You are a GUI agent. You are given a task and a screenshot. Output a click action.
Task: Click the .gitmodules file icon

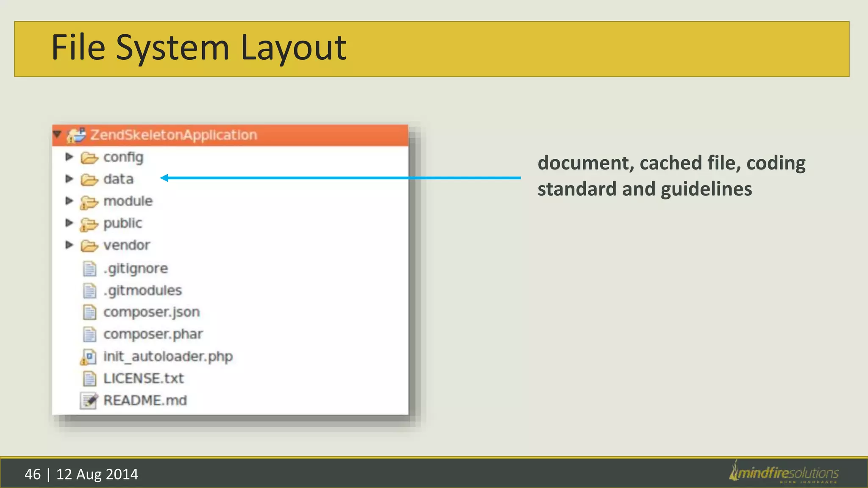(x=89, y=291)
